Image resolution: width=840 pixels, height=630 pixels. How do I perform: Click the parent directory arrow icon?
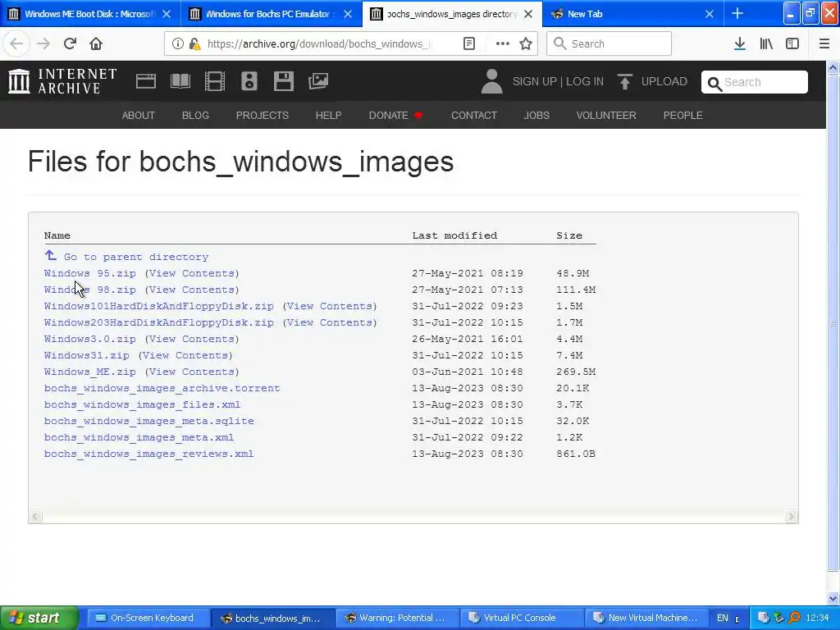tap(50, 255)
